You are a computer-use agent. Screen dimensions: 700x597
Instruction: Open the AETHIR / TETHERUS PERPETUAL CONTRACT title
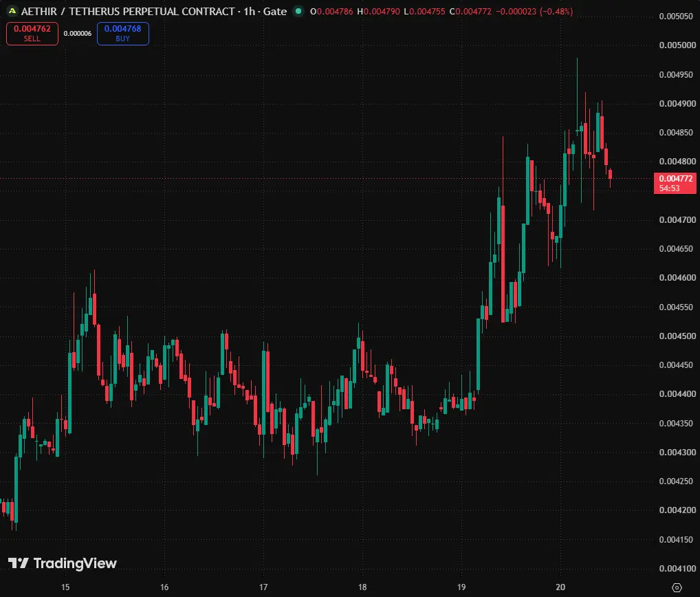coord(128,11)
